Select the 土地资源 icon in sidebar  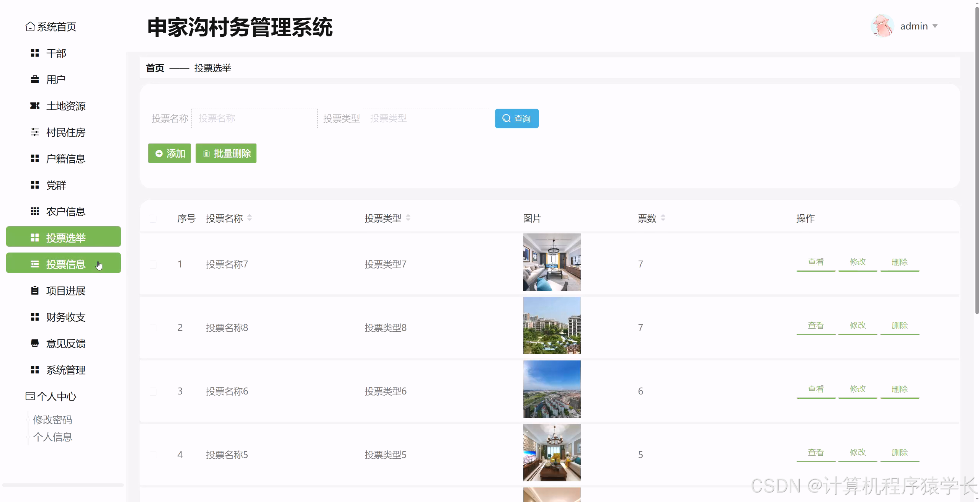34,106
